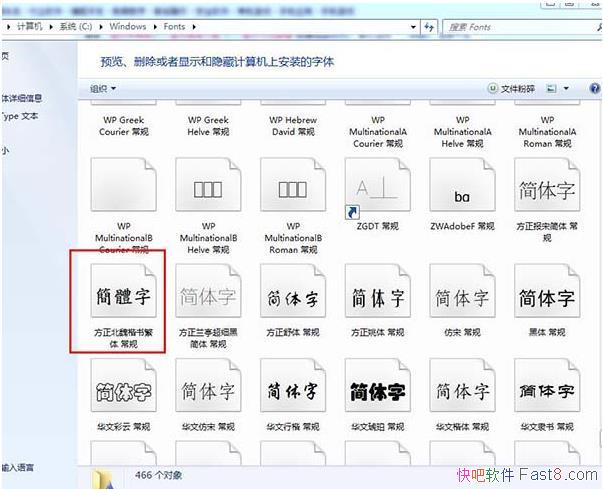Open the address bar history dropdown
The image size is (603, 489).
pyautogui.click(x=415, y=27)
